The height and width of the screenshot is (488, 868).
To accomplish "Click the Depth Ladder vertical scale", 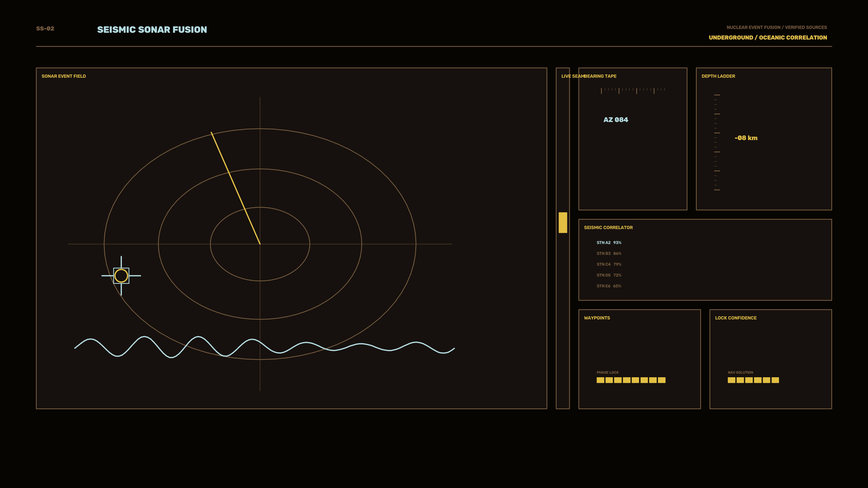I will coord(717,143).
